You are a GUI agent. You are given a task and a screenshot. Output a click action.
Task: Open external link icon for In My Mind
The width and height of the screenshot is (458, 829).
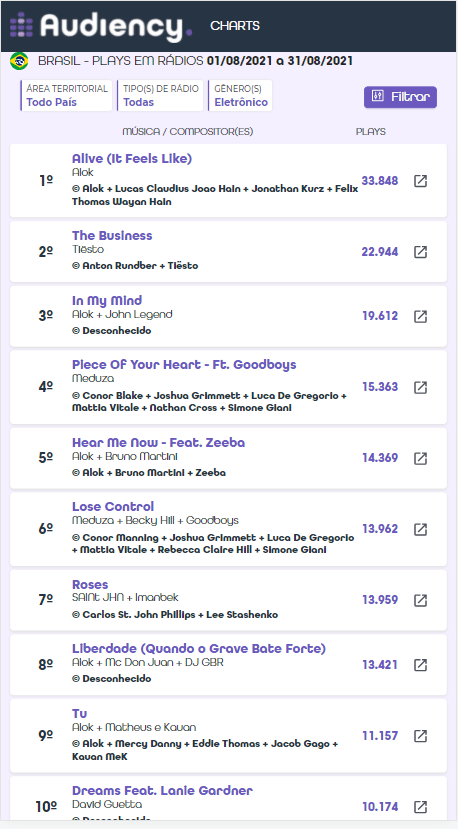(420, 316)
